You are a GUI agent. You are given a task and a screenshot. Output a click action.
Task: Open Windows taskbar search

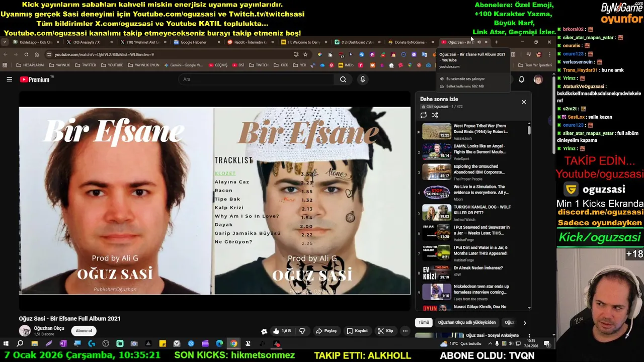pos(20,344)
